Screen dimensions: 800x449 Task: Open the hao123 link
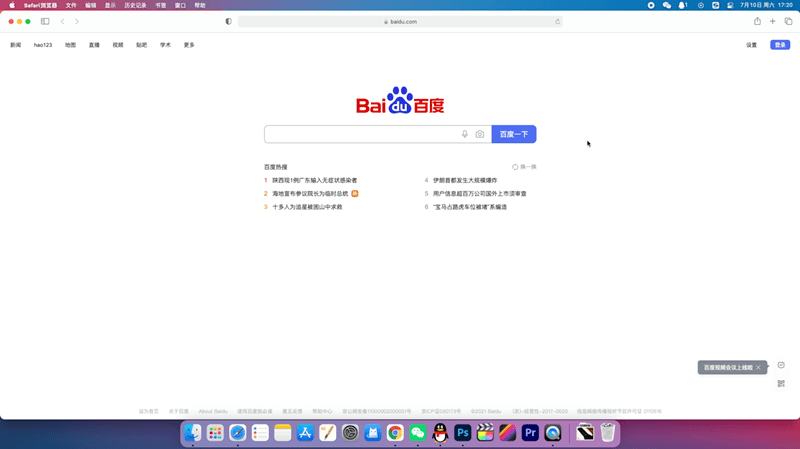pos(43,45)
